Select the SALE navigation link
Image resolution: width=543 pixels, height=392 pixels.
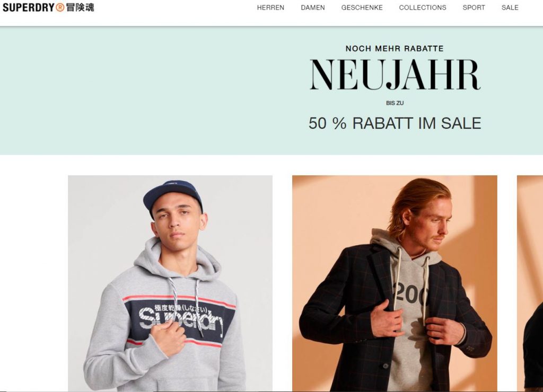click(x=510, y=7)
